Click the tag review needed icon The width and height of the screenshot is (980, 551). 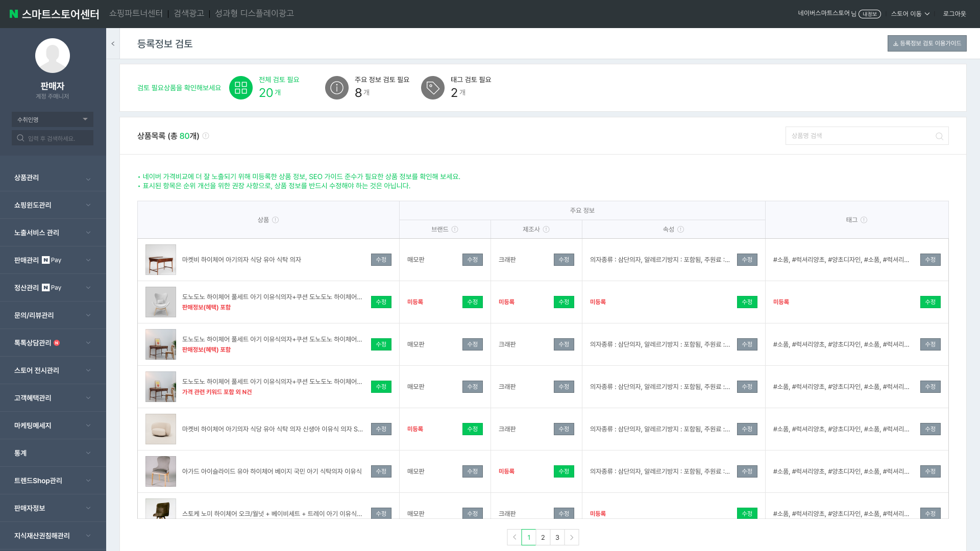coord(433,88)
